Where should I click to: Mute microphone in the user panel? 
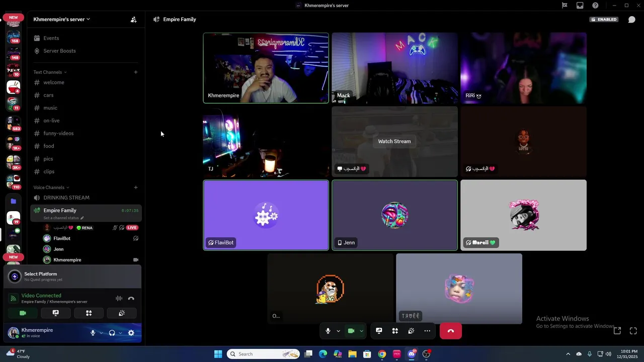click(93, 333)
